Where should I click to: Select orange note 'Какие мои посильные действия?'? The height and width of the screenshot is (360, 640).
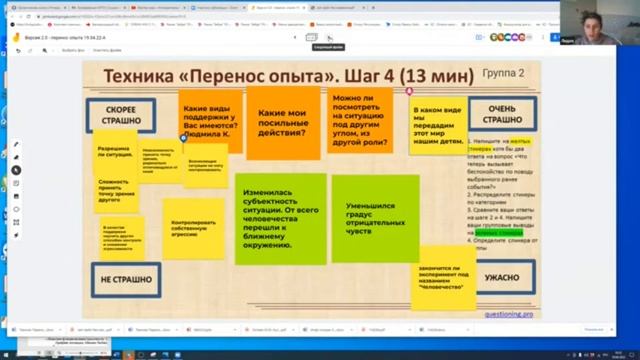coord(283,123)
